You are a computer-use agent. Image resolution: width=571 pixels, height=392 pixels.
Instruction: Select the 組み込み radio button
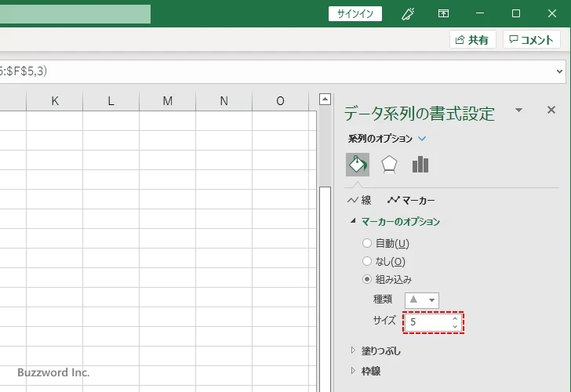pyautogui.click(x=367, y=279)
